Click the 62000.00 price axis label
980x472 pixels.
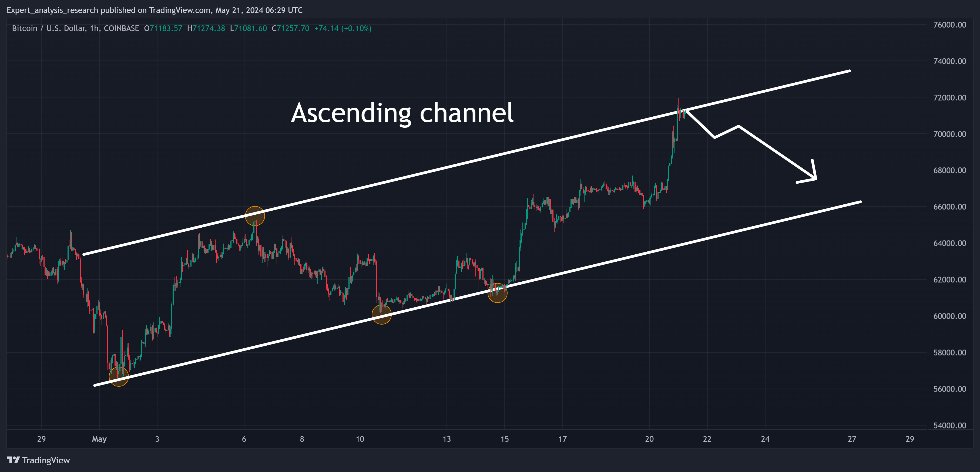coord(949,279)
